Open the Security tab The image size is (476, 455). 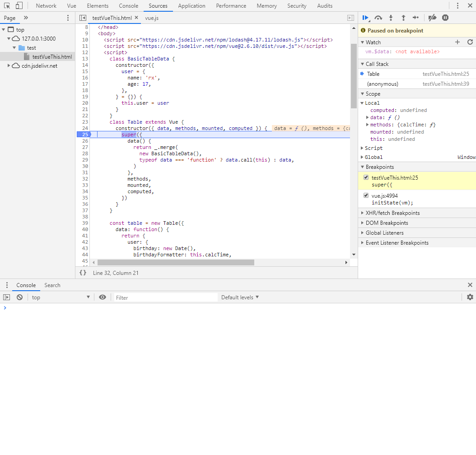tap(297, 6)
